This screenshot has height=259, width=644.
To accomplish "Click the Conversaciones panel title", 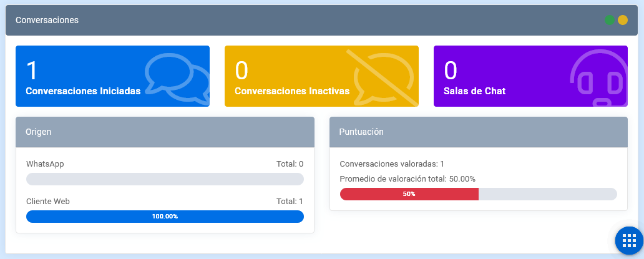I will tap(47, 20).
